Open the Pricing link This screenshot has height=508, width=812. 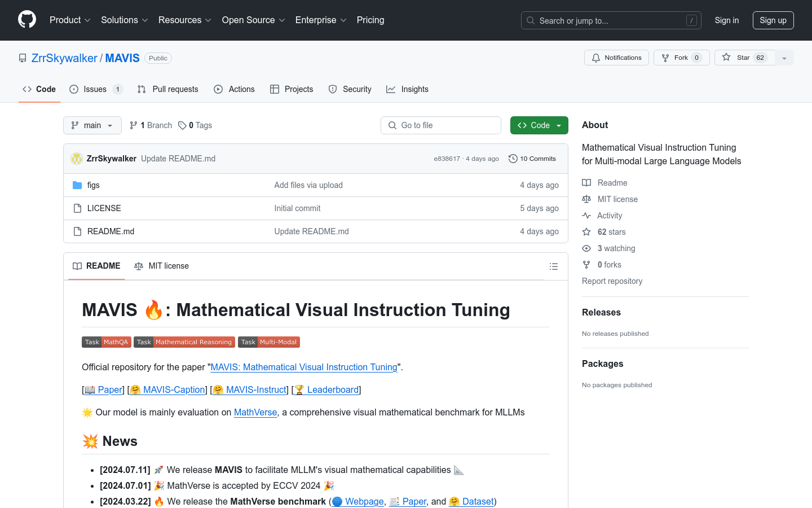(370, 20)
